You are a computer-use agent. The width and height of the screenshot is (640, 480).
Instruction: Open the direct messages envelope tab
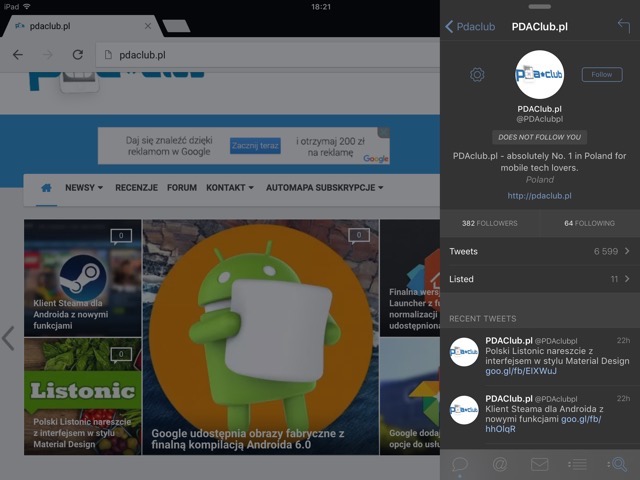[539, 464]
